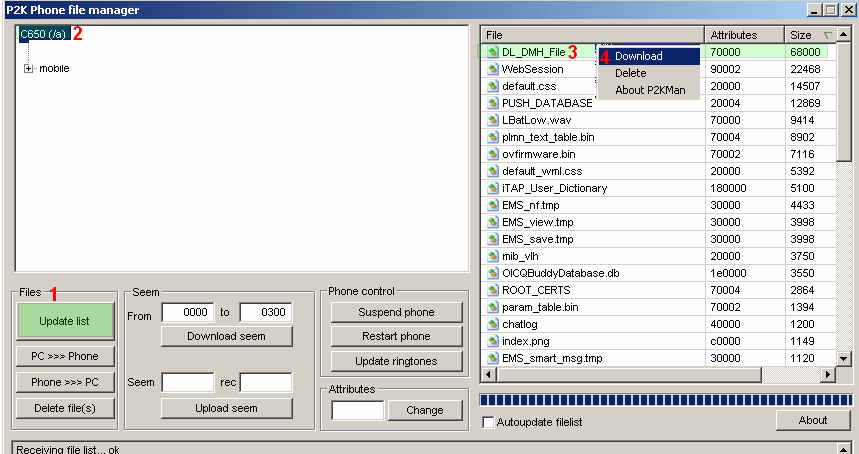Click the 180000 attributes cell
Viewport: 859px width, 454px height.
point(728,188)
